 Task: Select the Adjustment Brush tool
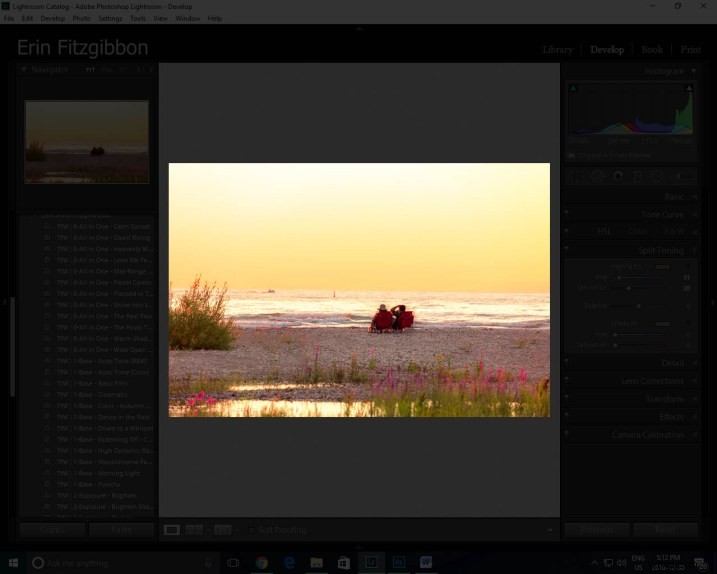click(682, 177)
